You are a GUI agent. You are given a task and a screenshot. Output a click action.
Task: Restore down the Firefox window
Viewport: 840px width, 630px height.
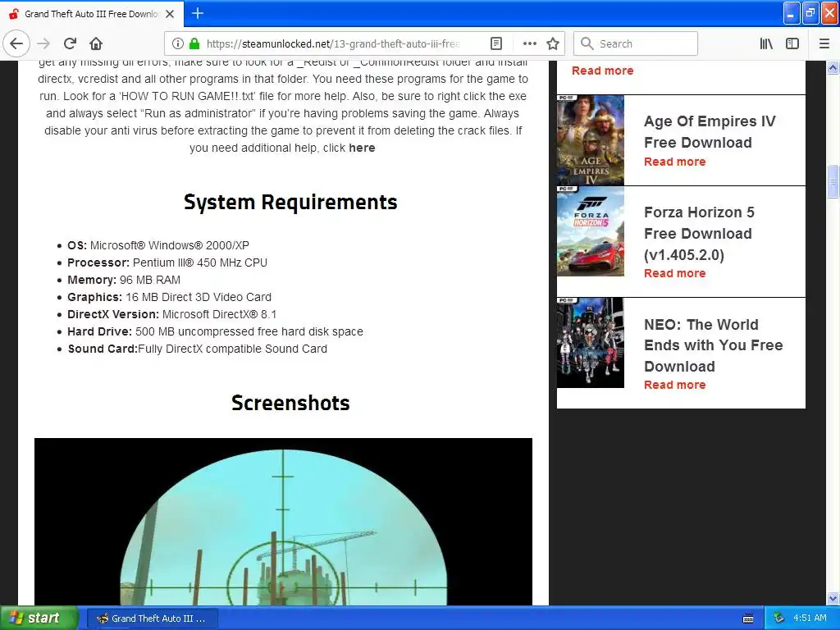[810, 13]
